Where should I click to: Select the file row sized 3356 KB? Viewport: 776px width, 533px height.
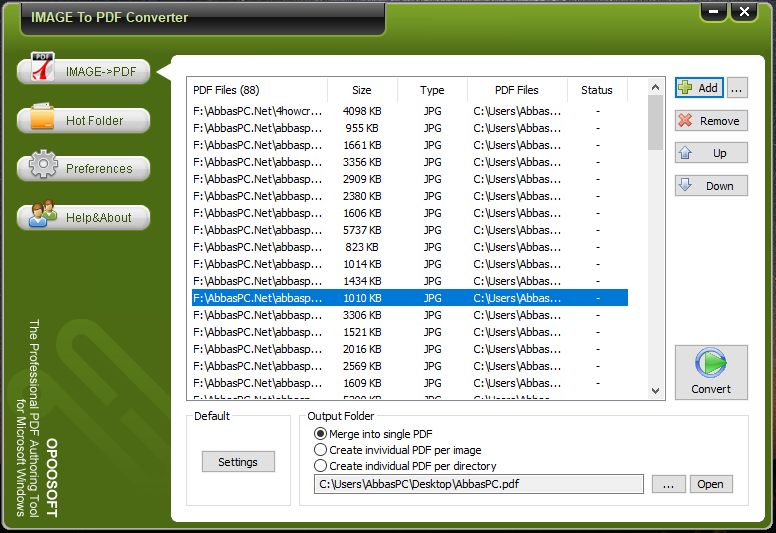point(410,162)
